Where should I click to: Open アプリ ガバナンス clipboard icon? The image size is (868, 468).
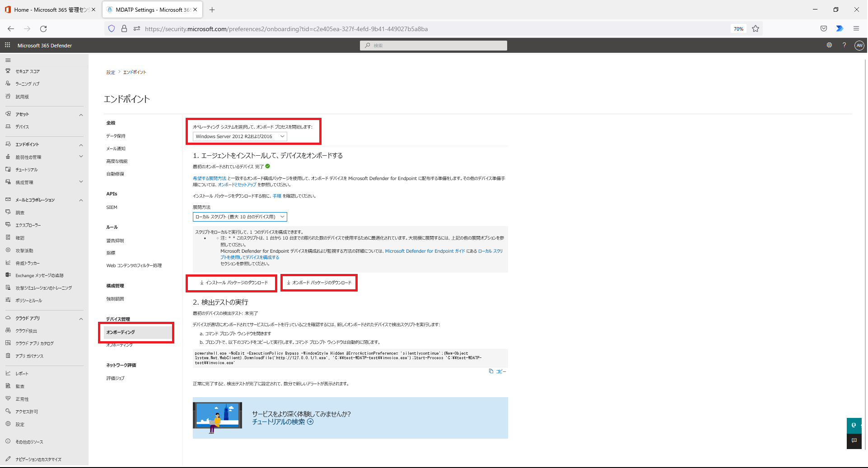click(x=8, y=356)
